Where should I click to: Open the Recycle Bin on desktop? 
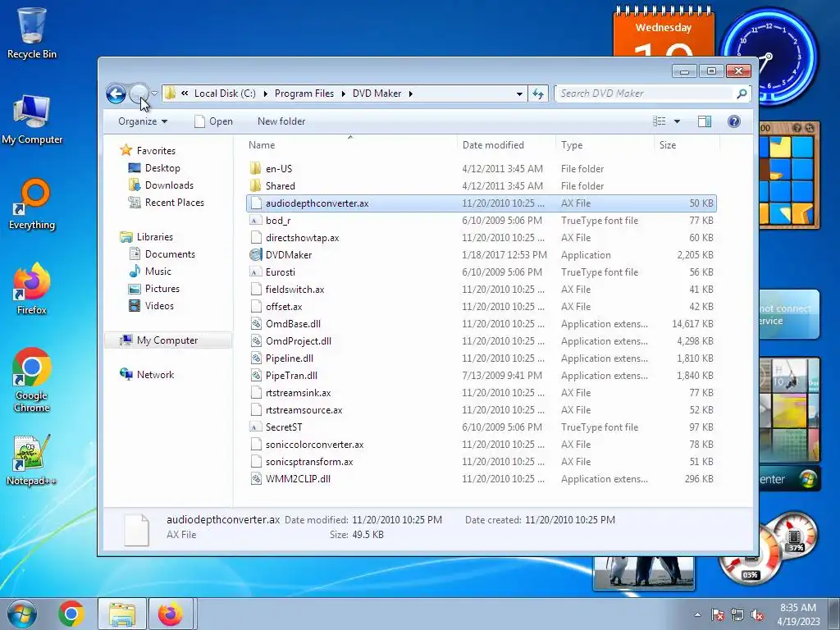[x=32, y=33]
